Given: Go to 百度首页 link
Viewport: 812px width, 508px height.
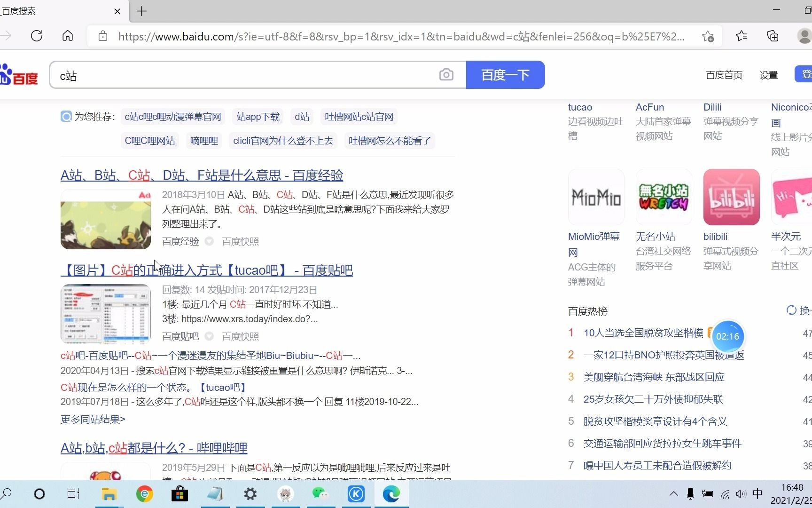Looking at the screenshot, I should point(724,75).
